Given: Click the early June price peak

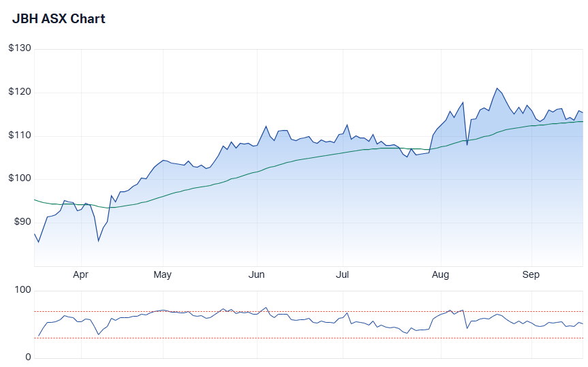Looking at the screenshot, I should pyautogui.click(x=266, y=126).
